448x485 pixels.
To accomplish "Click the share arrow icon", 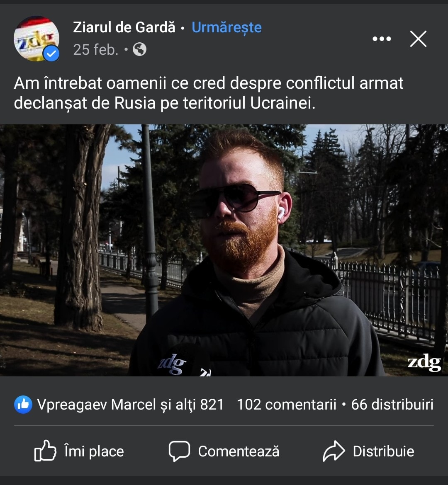I will click(334, 451).
